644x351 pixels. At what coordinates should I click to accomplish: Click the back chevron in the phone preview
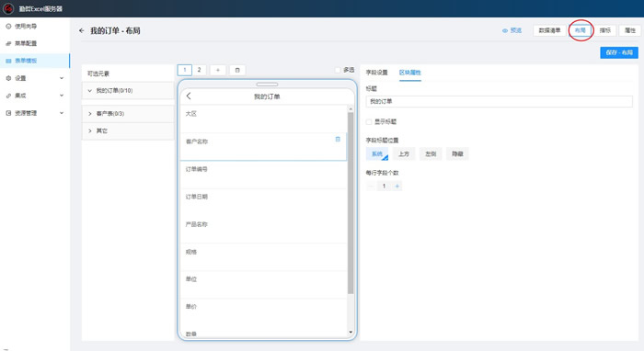point(189,96)
